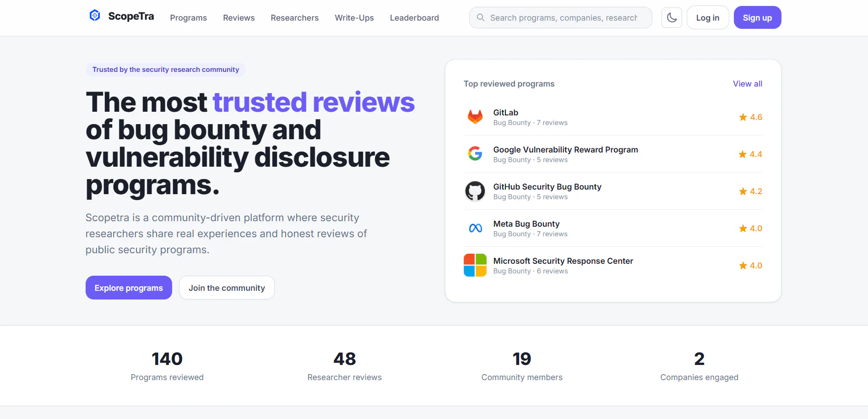Open Google Vulnerability Reward Program
The image size is (868, 419).
pos(565,150)
